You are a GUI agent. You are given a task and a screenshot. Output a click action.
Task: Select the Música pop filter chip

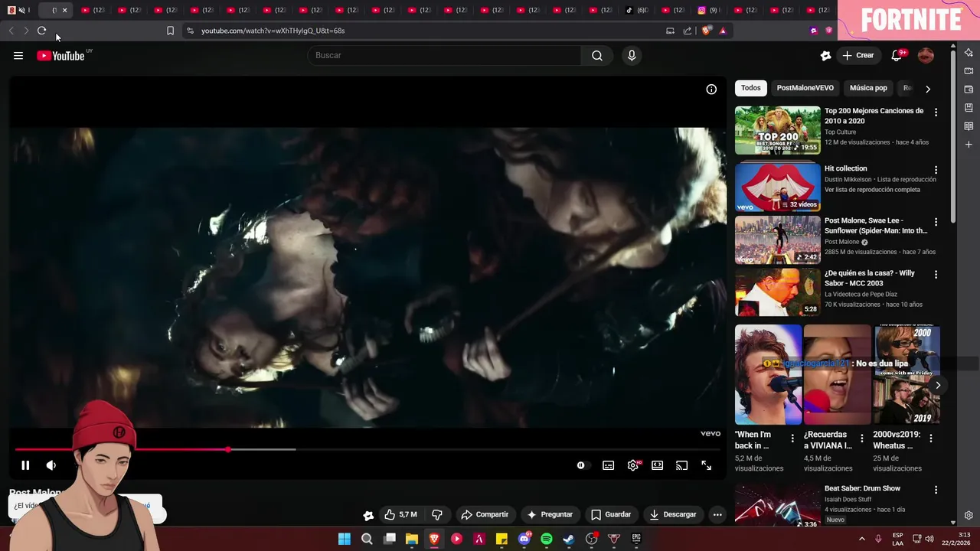868,88
